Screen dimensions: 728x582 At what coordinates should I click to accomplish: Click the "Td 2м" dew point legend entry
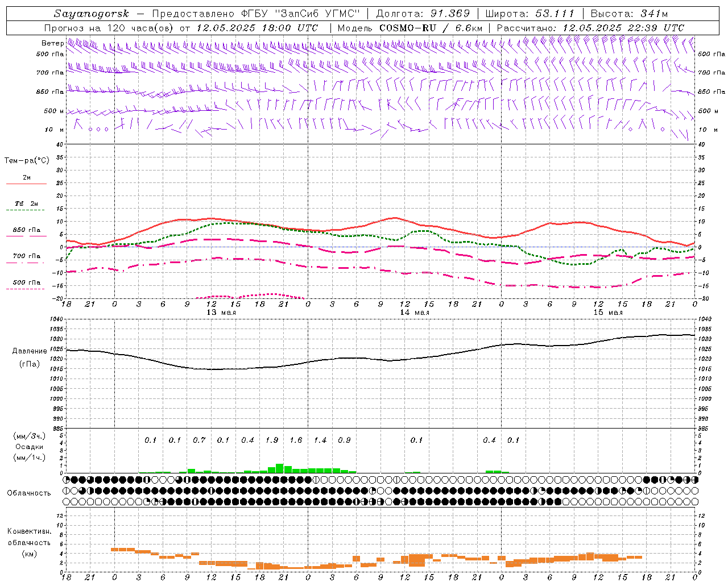pyautogui.click(x=27, y=203)
